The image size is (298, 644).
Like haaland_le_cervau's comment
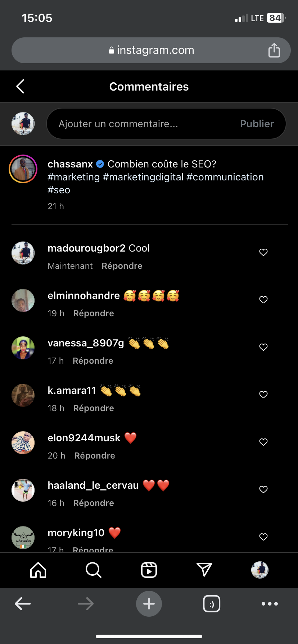coord(263,489)
